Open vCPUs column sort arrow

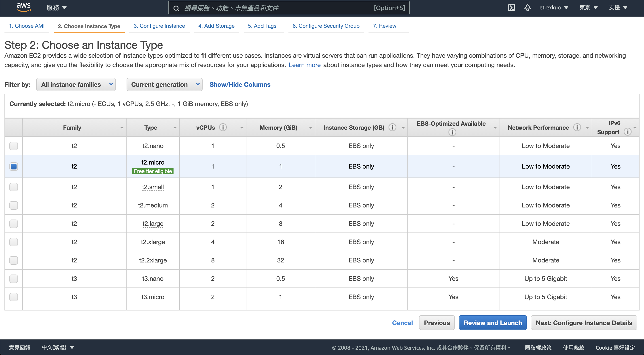(242, 128)
